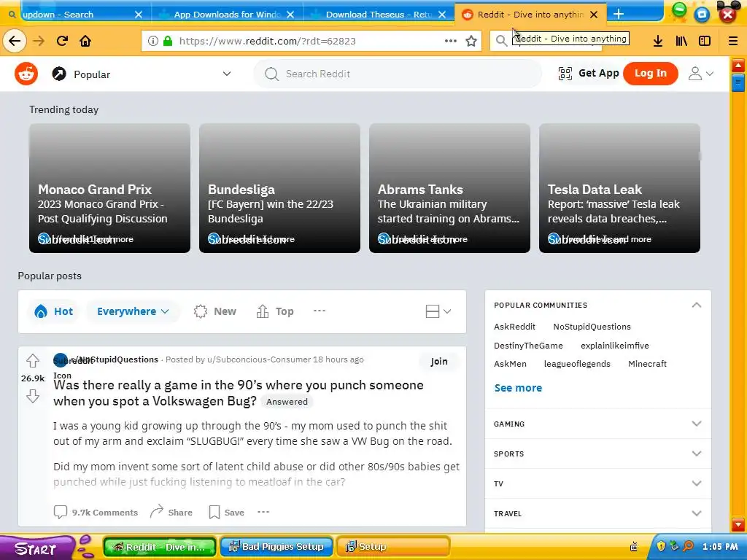The width and height of the screenshot is (747, 560).
Task: Sort popular posts by Top
Action: [x=275, y=311]
